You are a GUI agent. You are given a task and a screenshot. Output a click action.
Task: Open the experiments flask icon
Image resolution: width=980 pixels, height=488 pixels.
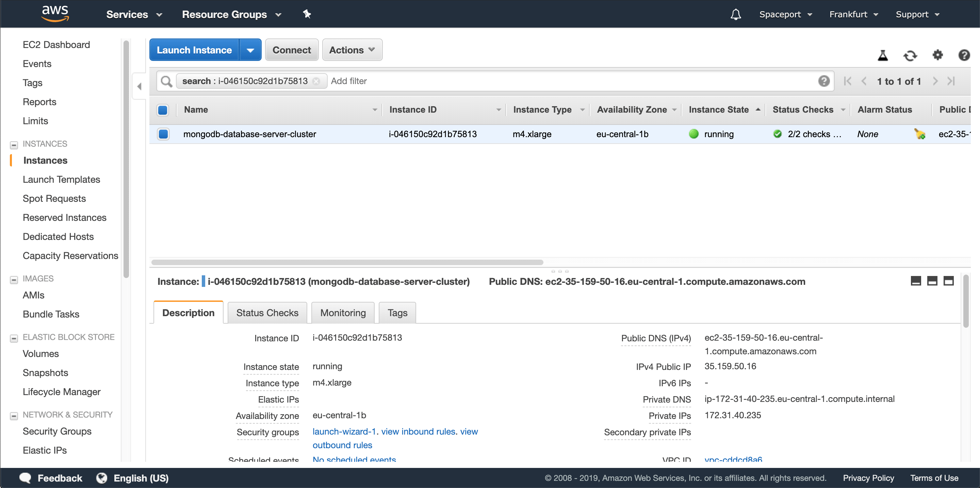(883, 55)
